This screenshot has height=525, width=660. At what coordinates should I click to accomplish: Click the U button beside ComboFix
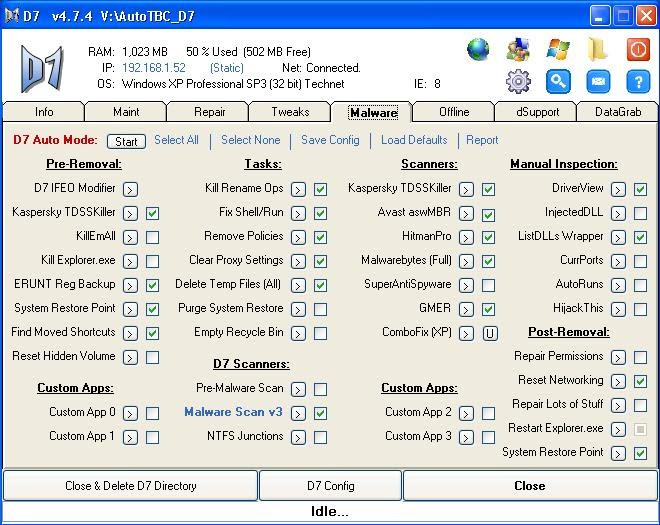[490, 333]
